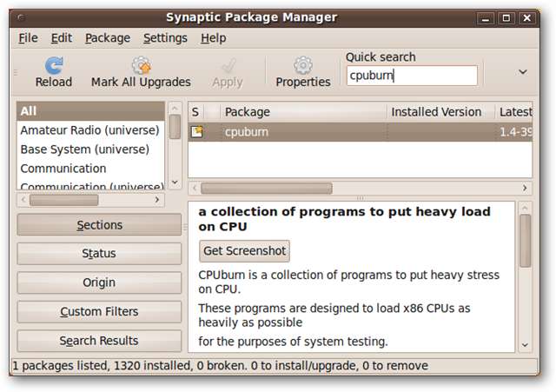Image resolution: width=556 pixels, height=392 pixels.
Task: Sort by the Installed Version column header
Action: click(436, 111)
